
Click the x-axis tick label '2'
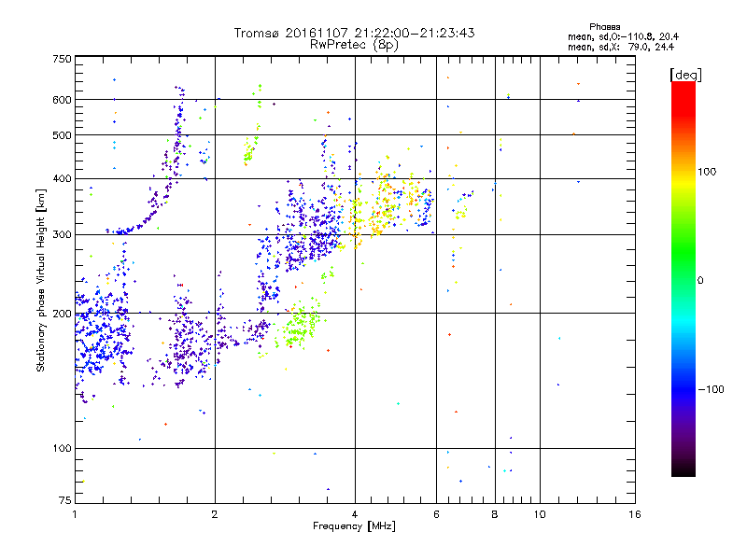[x=215, y=514]
